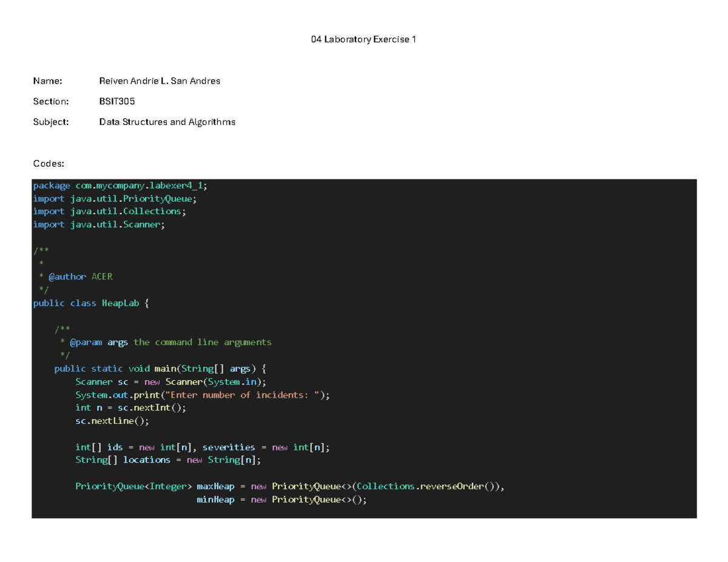Click the 'import java.util.Scanner' line
The image size is (728, 562).
click(99, 225)
